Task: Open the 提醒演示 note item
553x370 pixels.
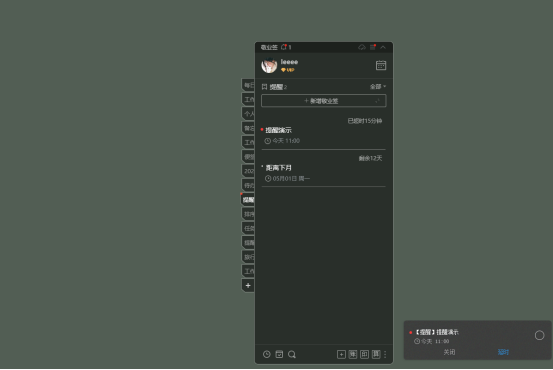Action: tap(278, 130)
